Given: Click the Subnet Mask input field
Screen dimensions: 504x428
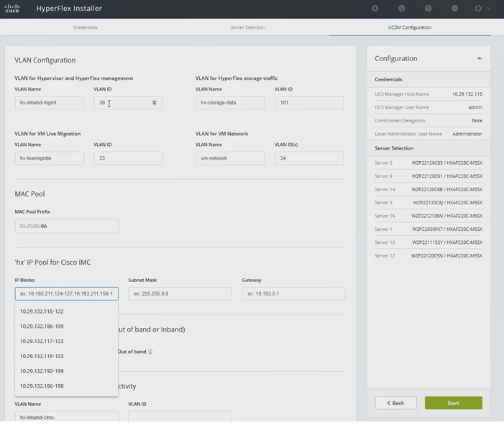Looking at the screenshot, I should (x=180, y=293).
